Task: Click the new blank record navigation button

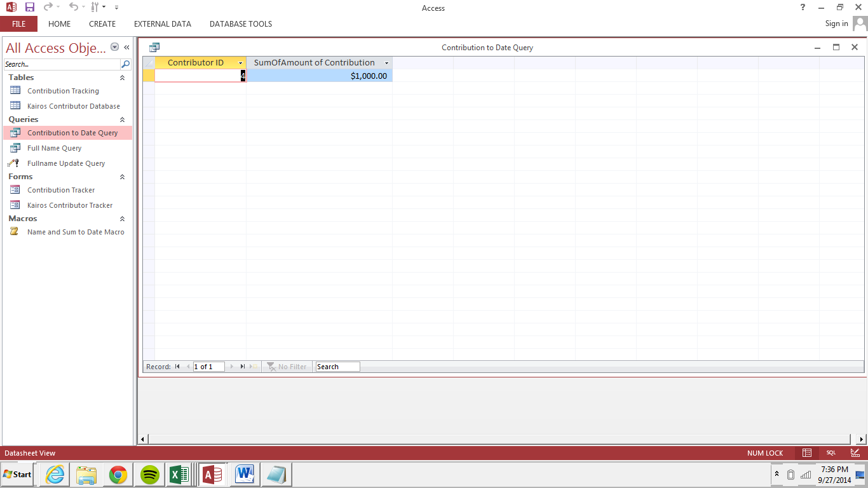Action: [x=254, y=367]
